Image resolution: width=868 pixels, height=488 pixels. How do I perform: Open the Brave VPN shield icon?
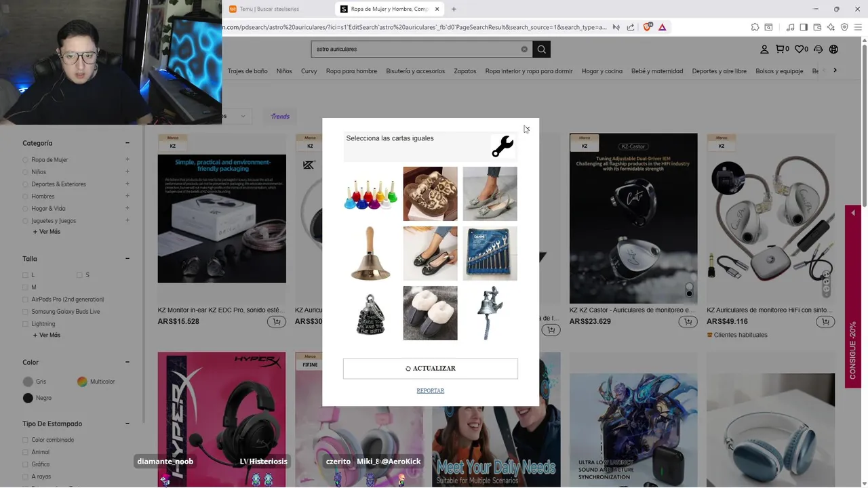(844, 27)
